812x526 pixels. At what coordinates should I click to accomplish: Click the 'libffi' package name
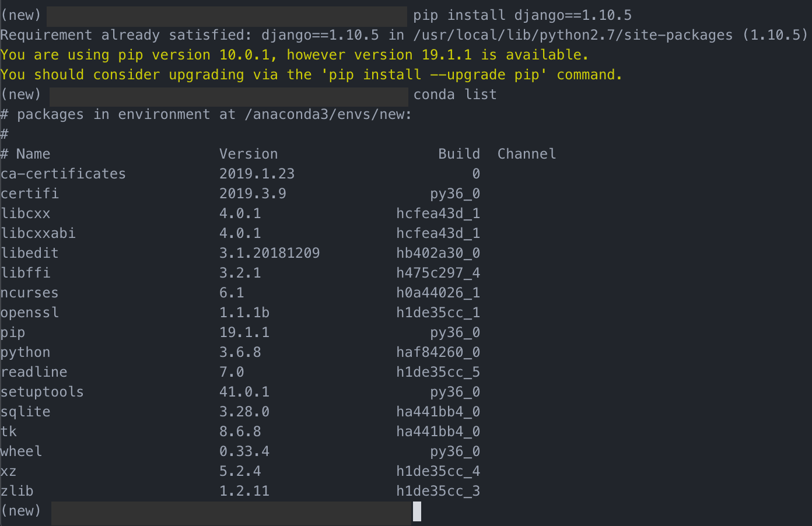tap(26, 273)
